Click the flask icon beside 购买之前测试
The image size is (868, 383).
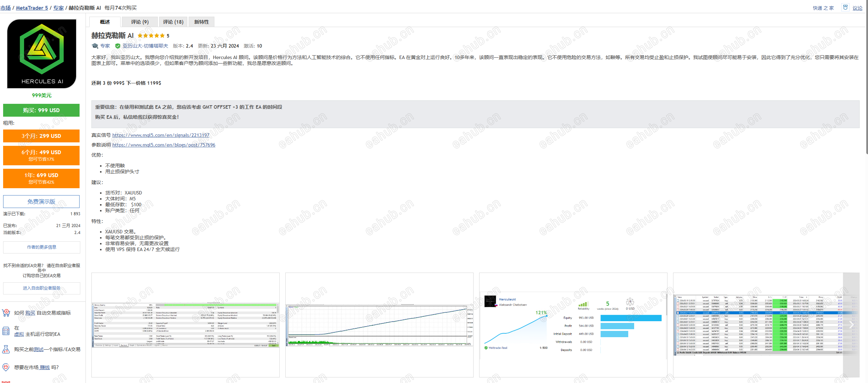[x=6, y=349]
